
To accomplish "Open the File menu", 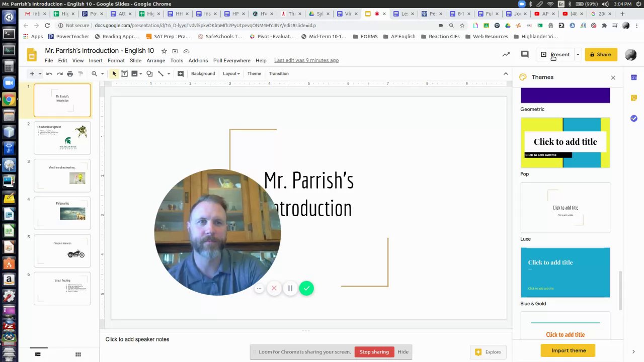I will [49, 60].
